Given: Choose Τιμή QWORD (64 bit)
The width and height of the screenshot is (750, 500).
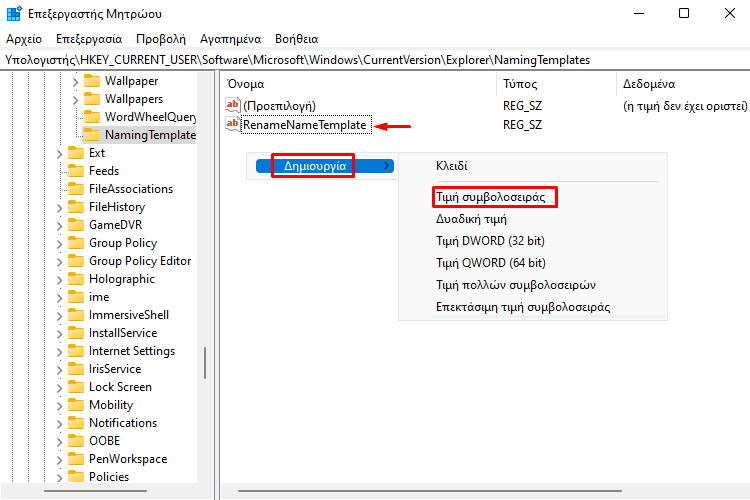Looking at the screenshot, I should (x=491, y=263).
